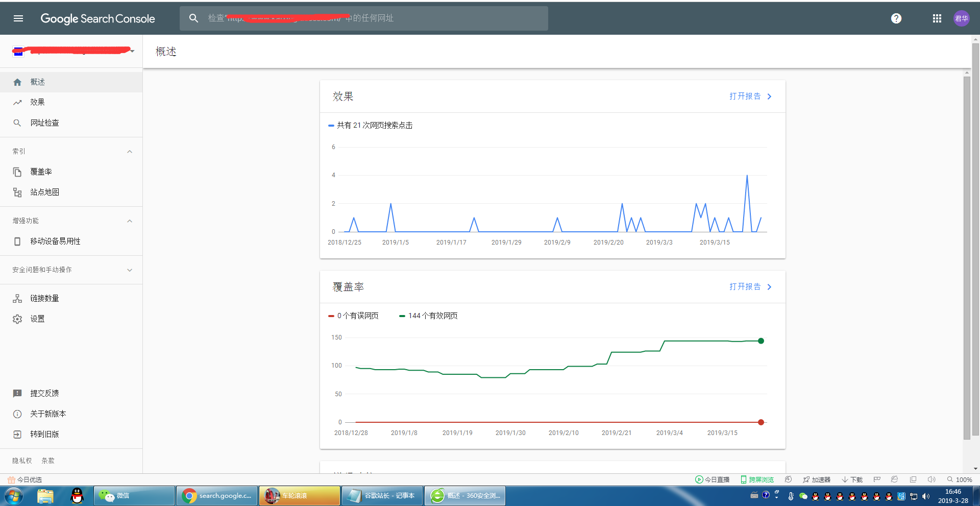Open the hamburger main menu icon
The image size is (980, 506).
(18, 18)
